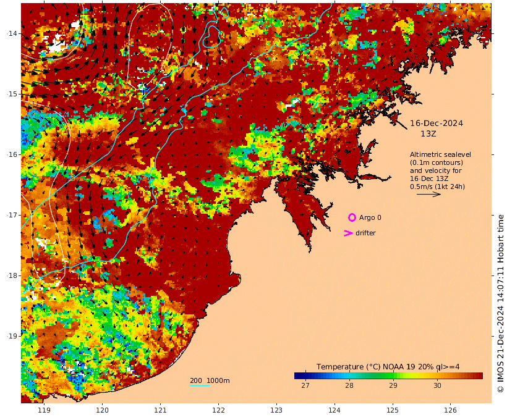Viewport: 507px width, 420px height.
Task: Click the '29' colorbar tick label
Action: pyautogui.click(x=393, y=385)
